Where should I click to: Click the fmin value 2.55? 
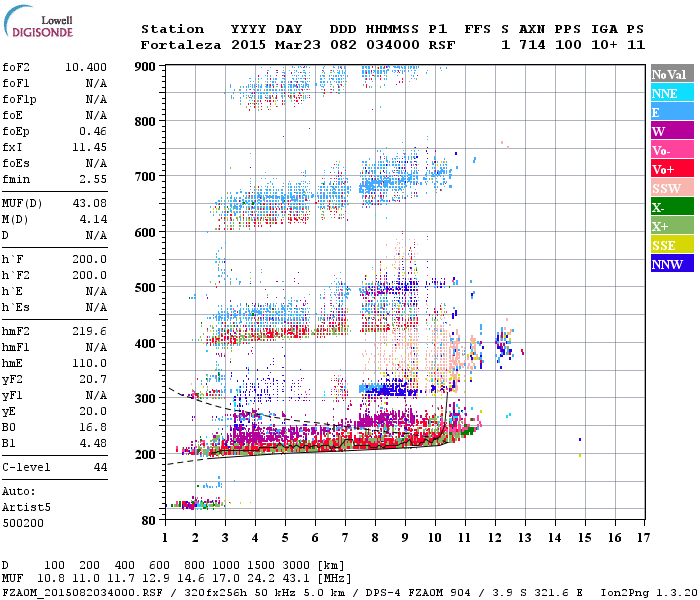tap(93, 179)
